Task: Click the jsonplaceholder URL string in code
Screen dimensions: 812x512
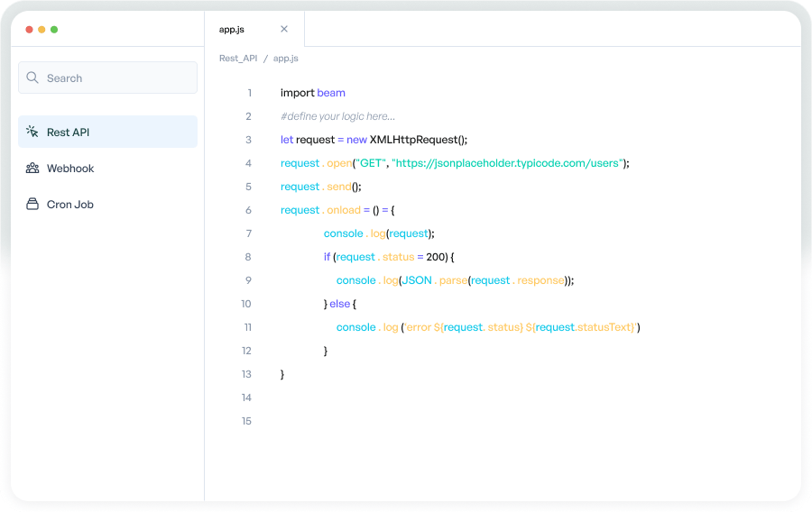Action: [x=507, y=163]
